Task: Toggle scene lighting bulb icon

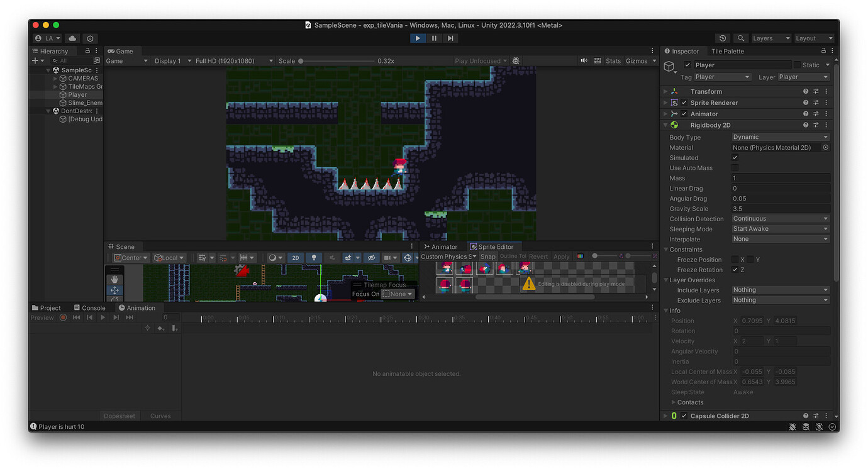Action: (313, 258)
